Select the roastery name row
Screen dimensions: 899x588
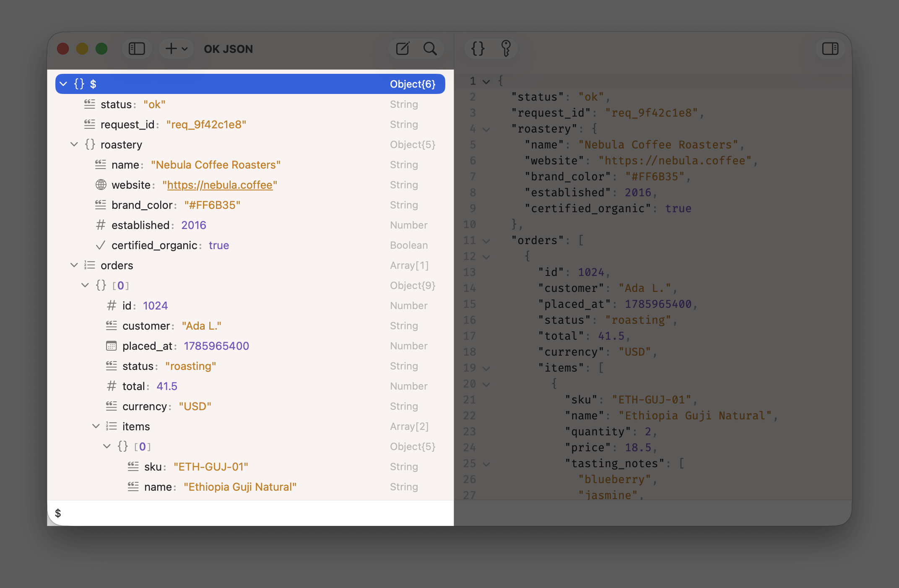250,164
